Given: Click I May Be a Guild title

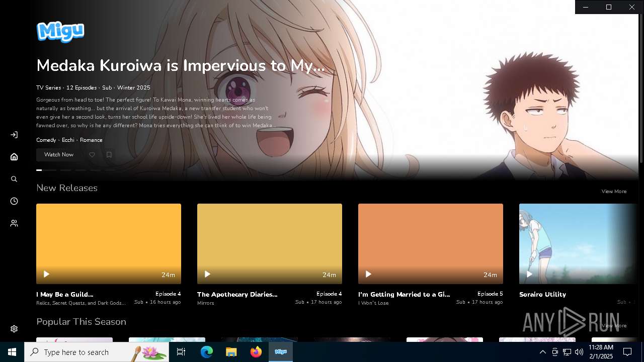Looking at the screenshot, I should (x=65, y=295).
